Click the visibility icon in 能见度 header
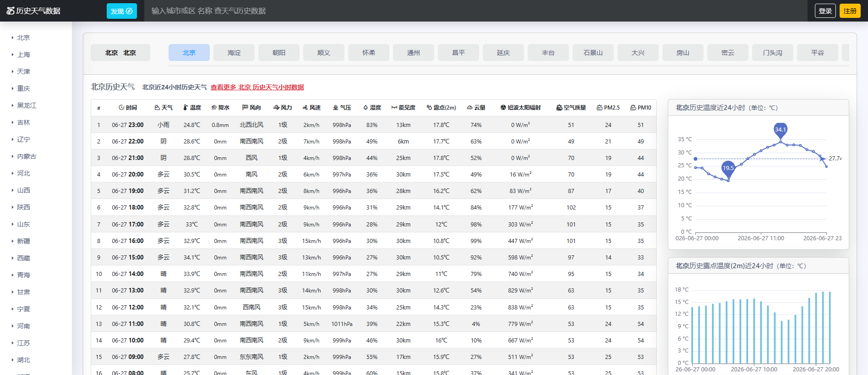This screenshot has height=375, width=868. (394, 107)
